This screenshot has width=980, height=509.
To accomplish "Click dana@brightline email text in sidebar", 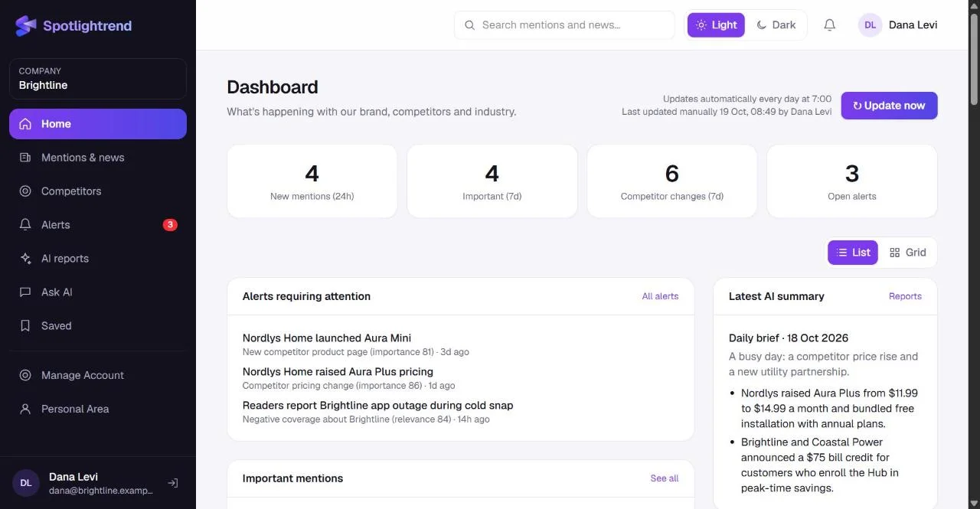I will click(101, 491).
